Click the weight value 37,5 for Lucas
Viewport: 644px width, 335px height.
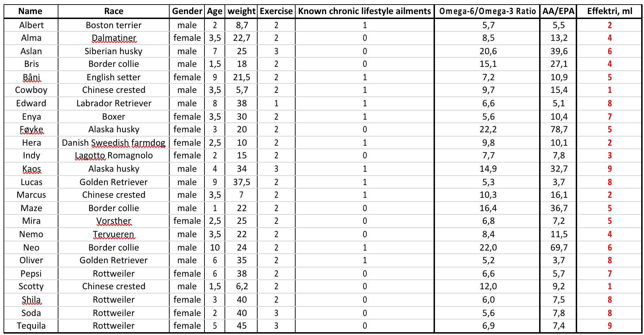(x=242, y=182)
